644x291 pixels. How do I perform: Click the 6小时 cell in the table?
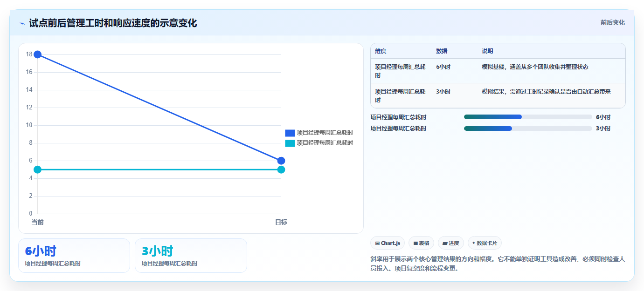point(443,67)
